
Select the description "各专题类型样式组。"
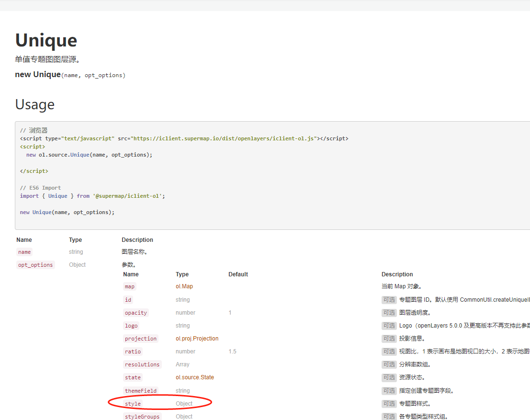click(x=424, y=417)
